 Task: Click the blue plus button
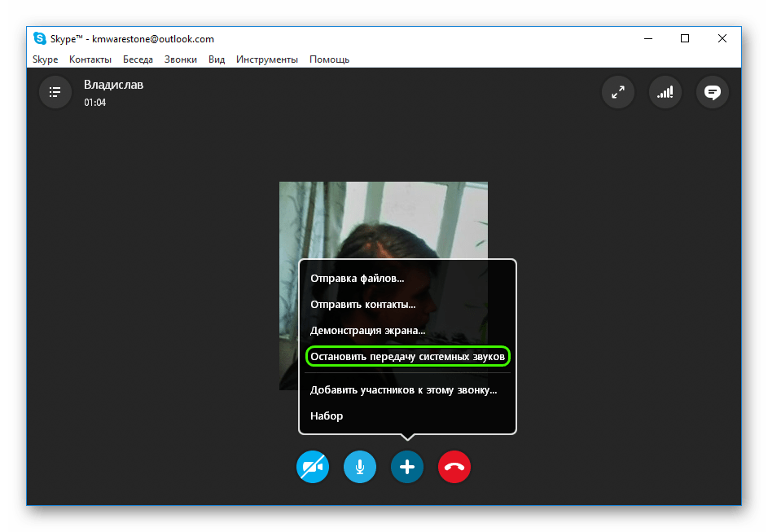tap(407, 467)
